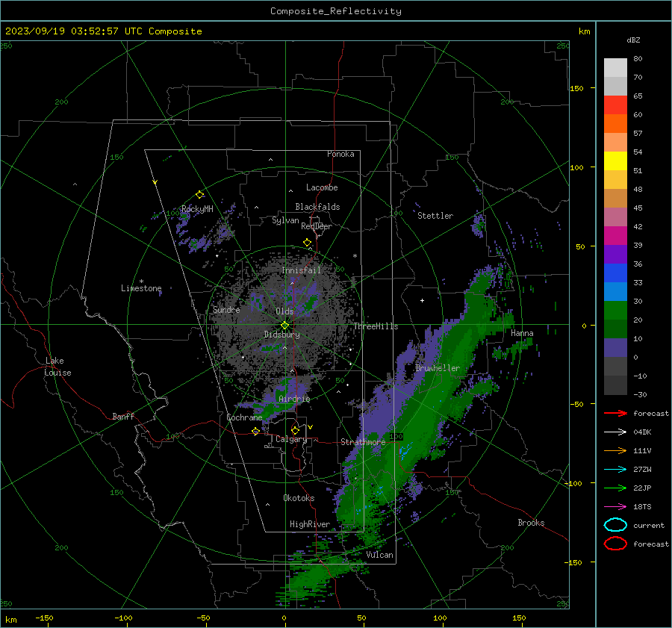This screenshot has height=628, width=672.
Task: Click the asterisk marker above Limestone
Action: [141, 282]
